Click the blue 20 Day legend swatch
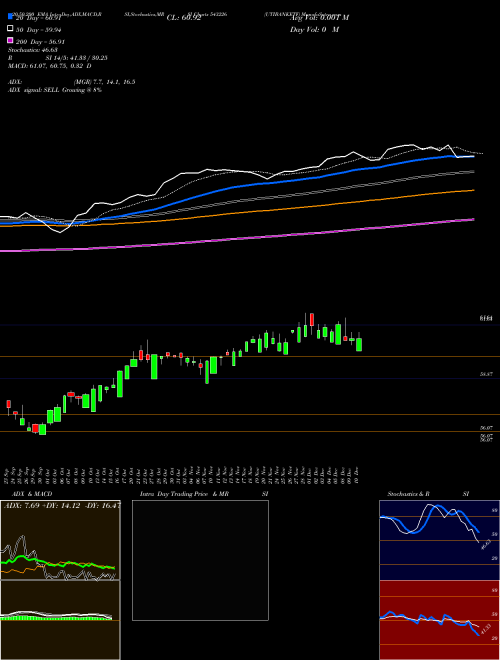 tap(10, 17)
